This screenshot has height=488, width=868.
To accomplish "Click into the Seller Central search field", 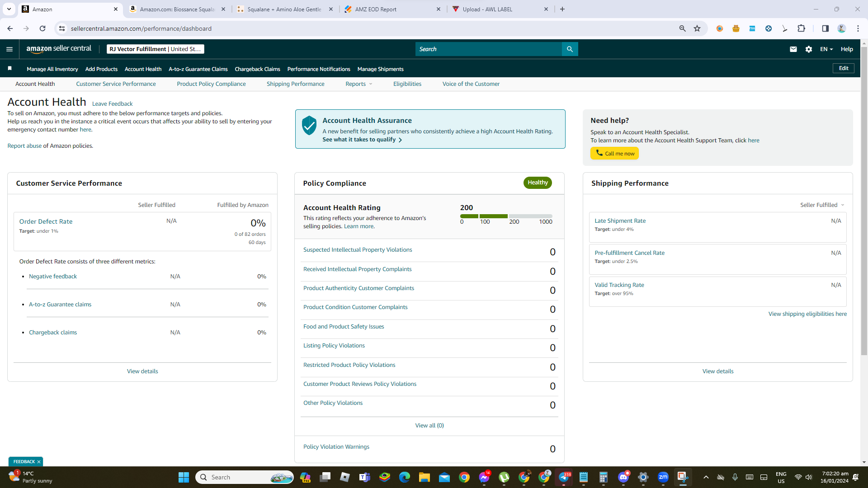I will tap(488, 49).
